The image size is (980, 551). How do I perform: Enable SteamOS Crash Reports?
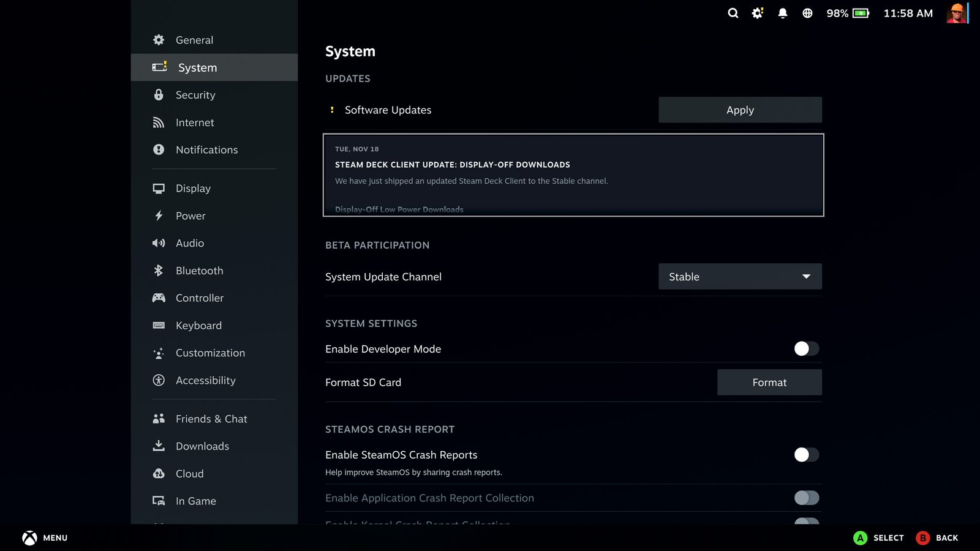805,455
